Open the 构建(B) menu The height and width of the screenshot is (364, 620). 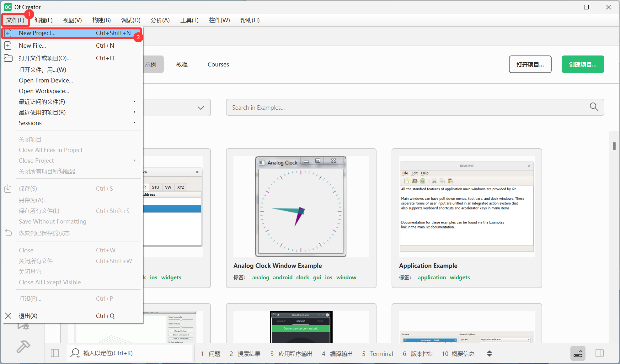[101, 20]
